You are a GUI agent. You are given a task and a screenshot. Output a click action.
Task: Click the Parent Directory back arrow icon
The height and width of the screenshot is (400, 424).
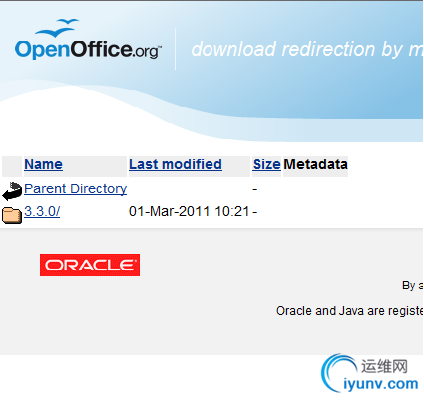(12, 191)
